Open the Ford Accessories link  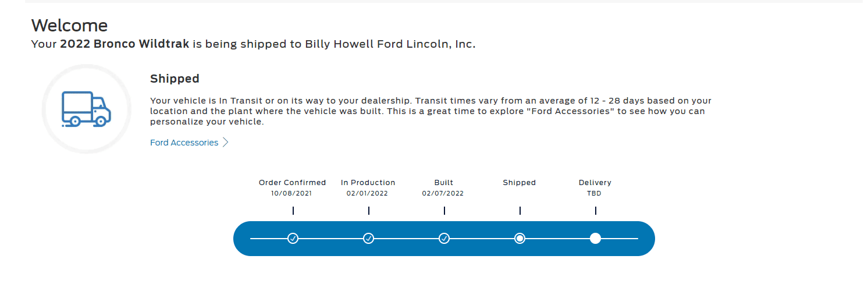pos(184,143)
